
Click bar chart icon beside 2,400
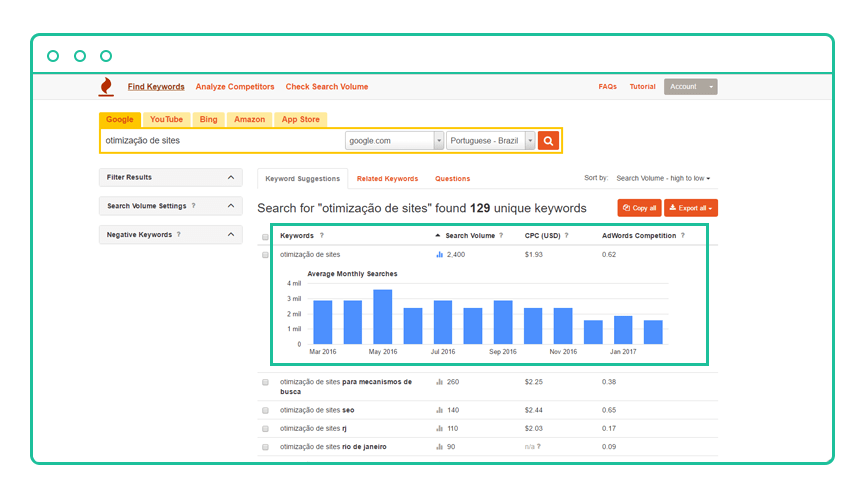click(439, 254)
